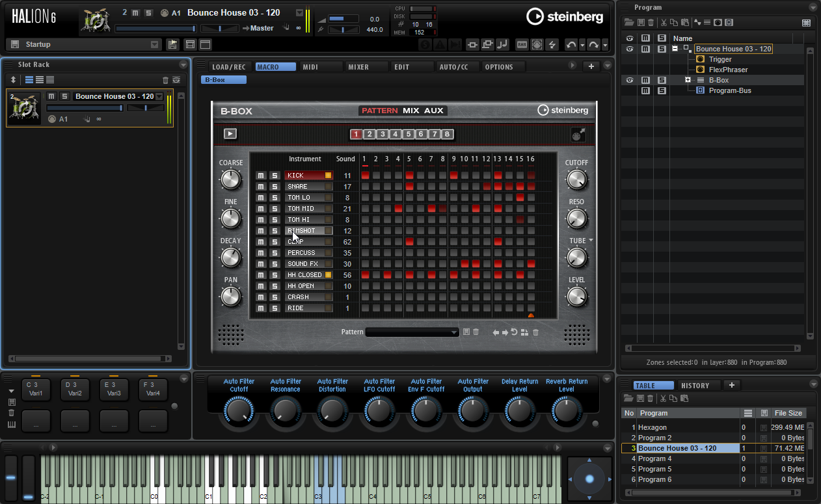Toggle visibility eye for B-Box layer
This screenshot has width=821, height=504.
coord(629,80)
